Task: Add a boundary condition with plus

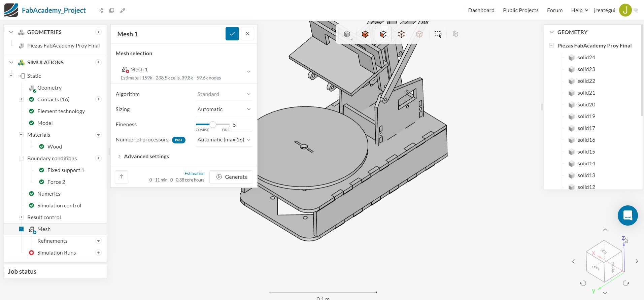Action: tap(98, 158)
